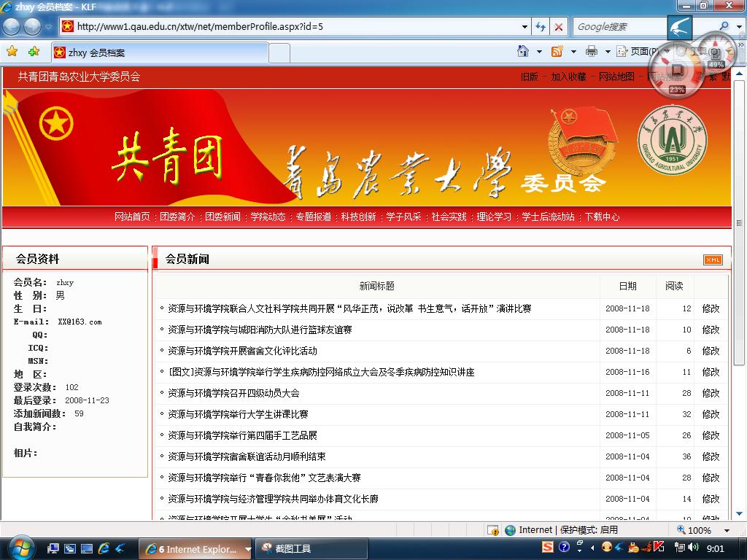The image size is (747, 560).
Task: Open the 资源与环境学院召开四级动员大会 news link
Action: coord(233,393)
